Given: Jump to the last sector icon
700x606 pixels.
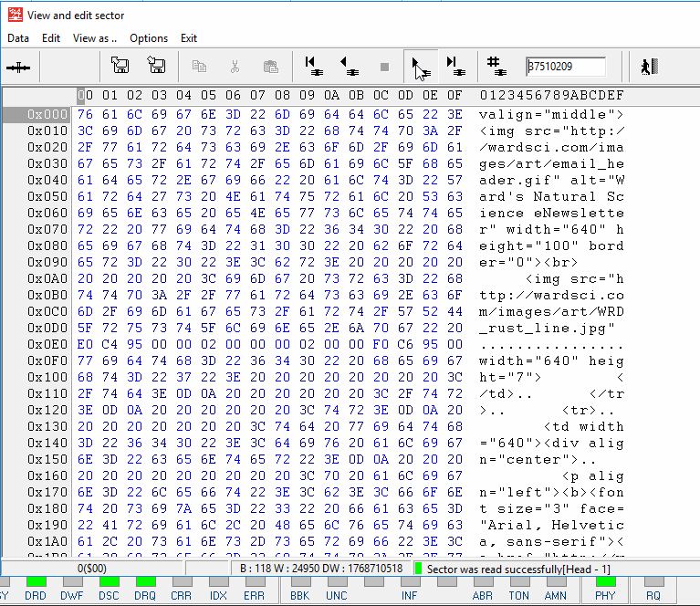Looking at the screenshot, I should pyautogui.click(x=456, y=66).
